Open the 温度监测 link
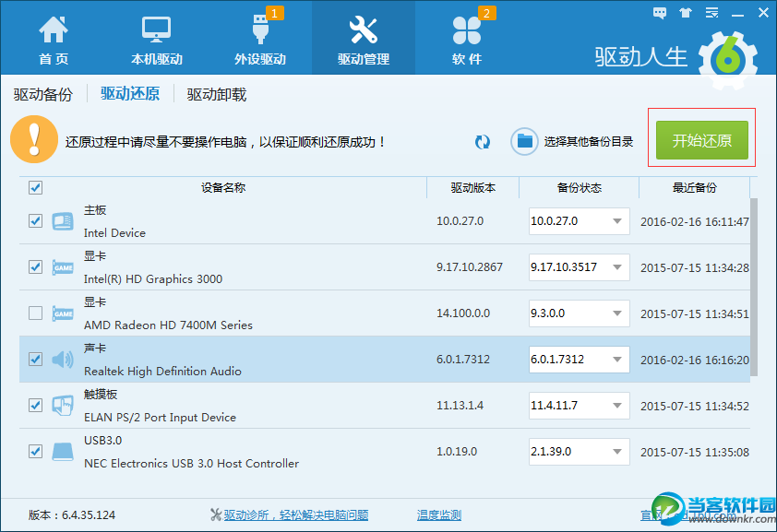 439,515
